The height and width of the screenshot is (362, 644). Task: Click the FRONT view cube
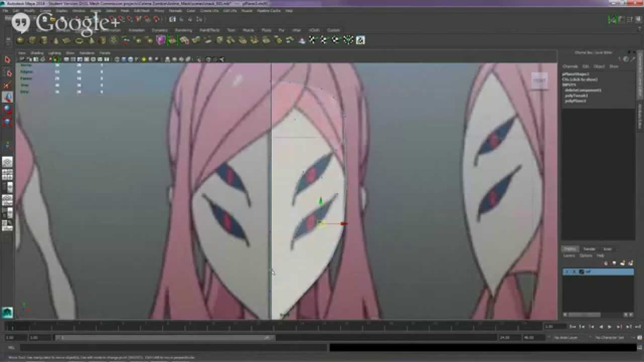click(539, 80)
